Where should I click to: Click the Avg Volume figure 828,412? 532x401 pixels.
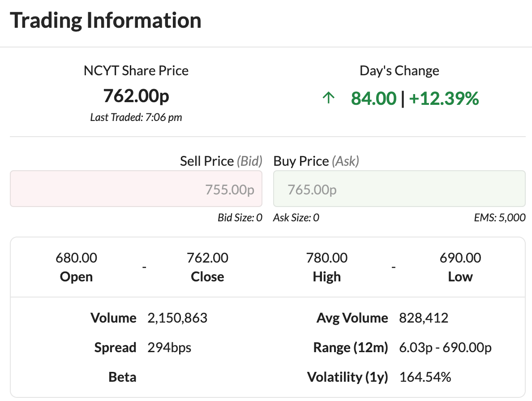tap(424, 319)
